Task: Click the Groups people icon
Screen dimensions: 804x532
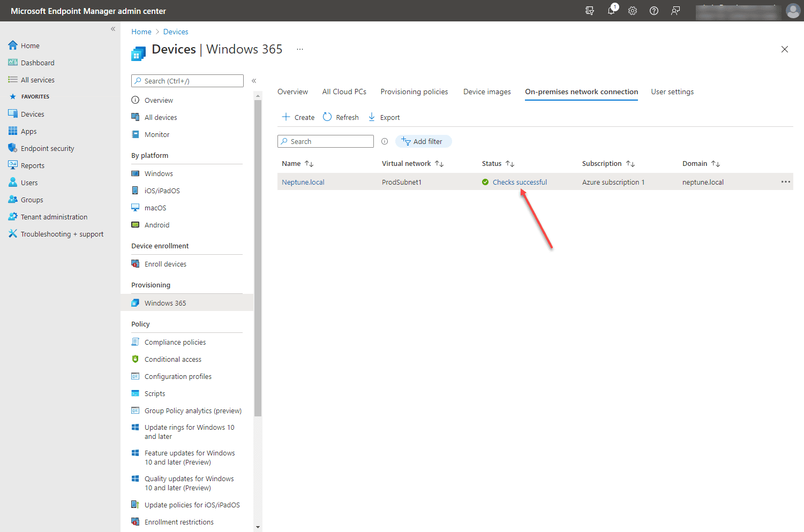Action: [13, 200]
